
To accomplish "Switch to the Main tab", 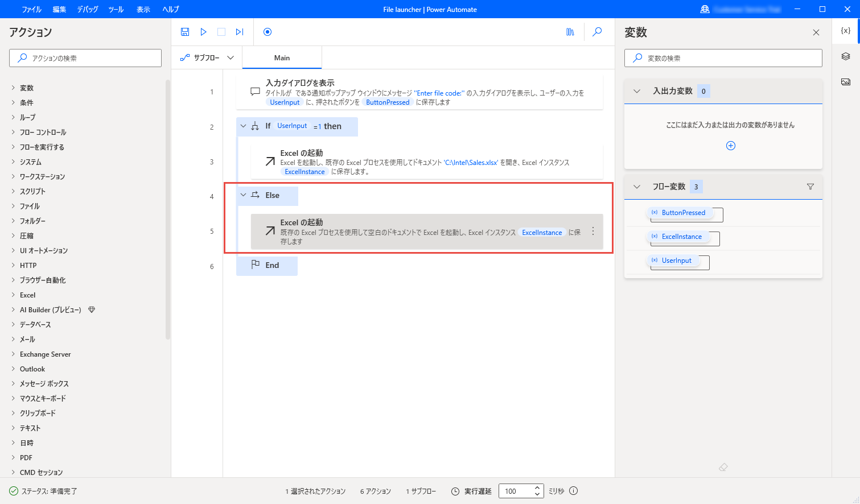I will (x=282, y=57).
